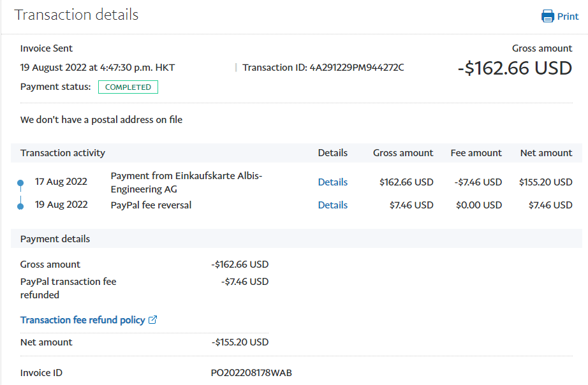
Task: Open external link icon beside refund policy
Action: pos(152,320)
